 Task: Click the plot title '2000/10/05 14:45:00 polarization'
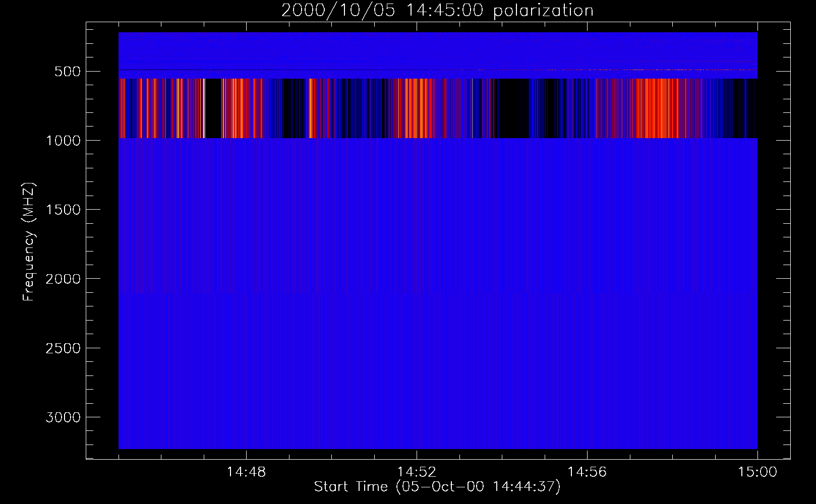click(437, 11)
